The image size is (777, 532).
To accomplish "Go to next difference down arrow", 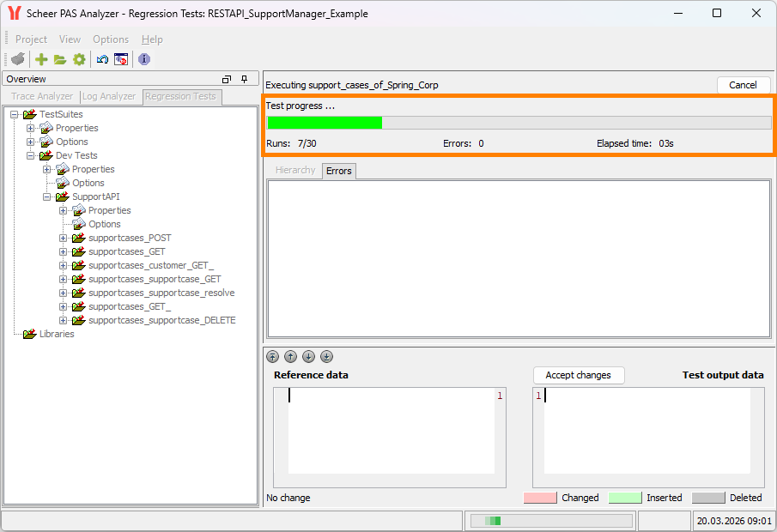I will click(x=308, y=357).
